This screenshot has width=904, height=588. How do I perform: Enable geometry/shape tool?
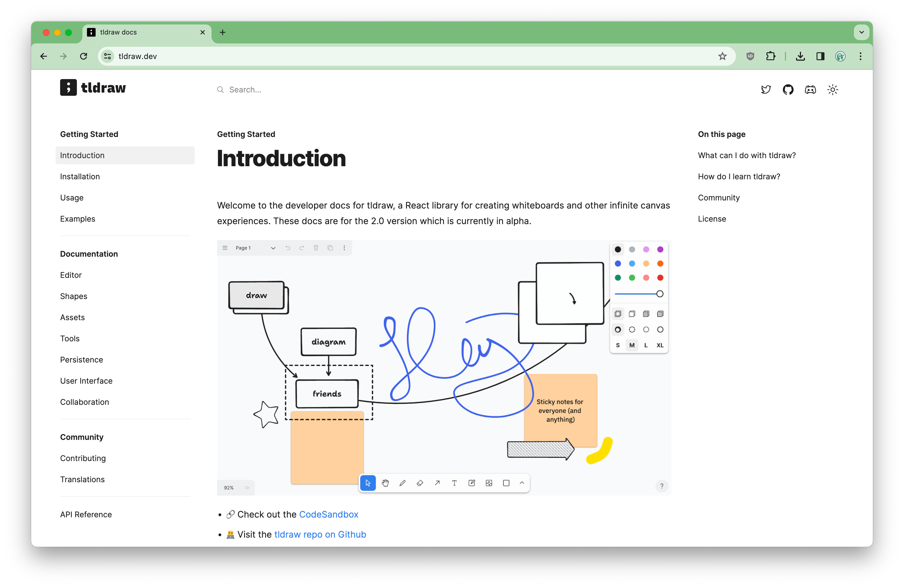[506, 483]
